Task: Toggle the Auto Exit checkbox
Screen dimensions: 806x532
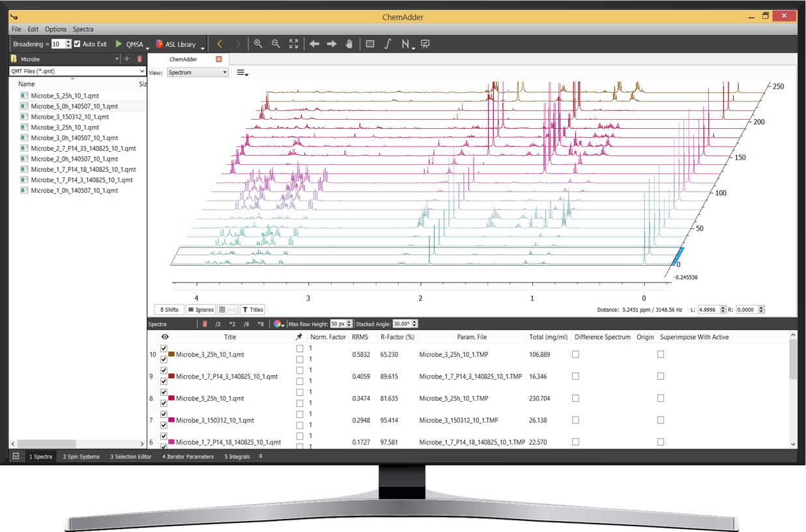Action: click(78, 44)
